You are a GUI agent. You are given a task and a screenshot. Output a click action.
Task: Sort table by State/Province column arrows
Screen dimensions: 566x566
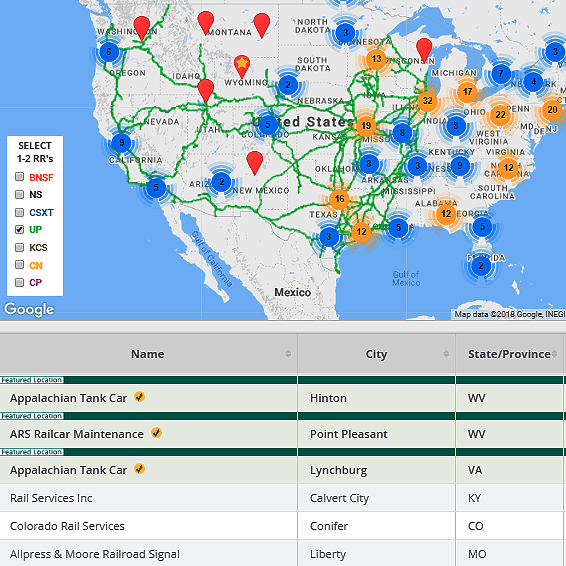click(554, 354)
